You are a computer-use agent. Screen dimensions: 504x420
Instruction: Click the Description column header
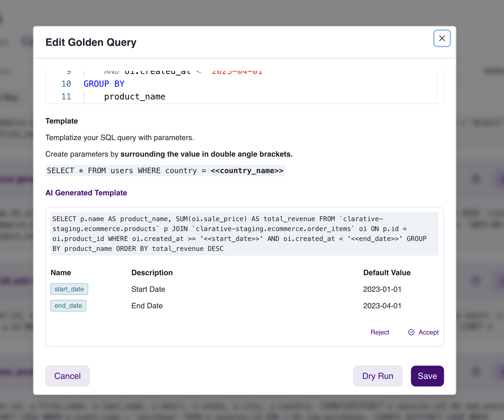pos(152,273)
